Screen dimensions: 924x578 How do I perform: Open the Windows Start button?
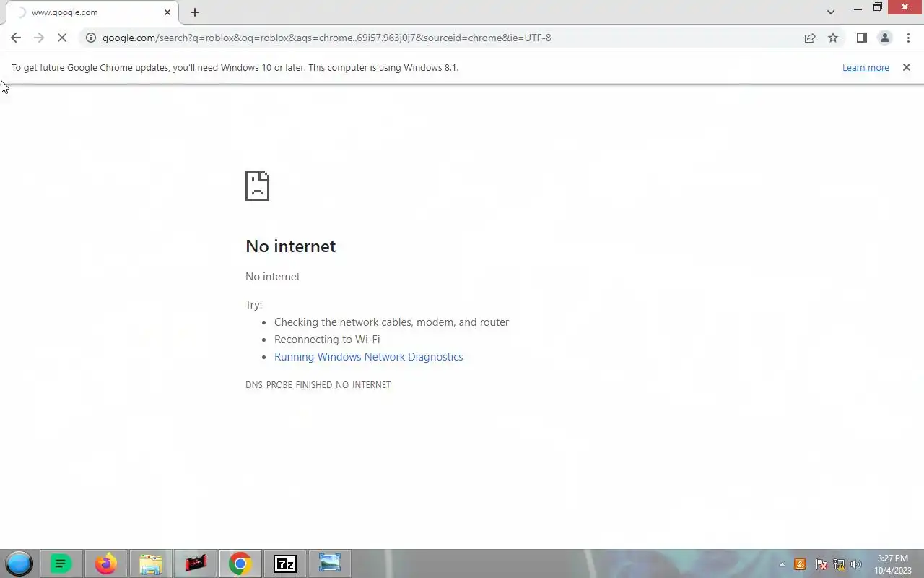point(19,564)
